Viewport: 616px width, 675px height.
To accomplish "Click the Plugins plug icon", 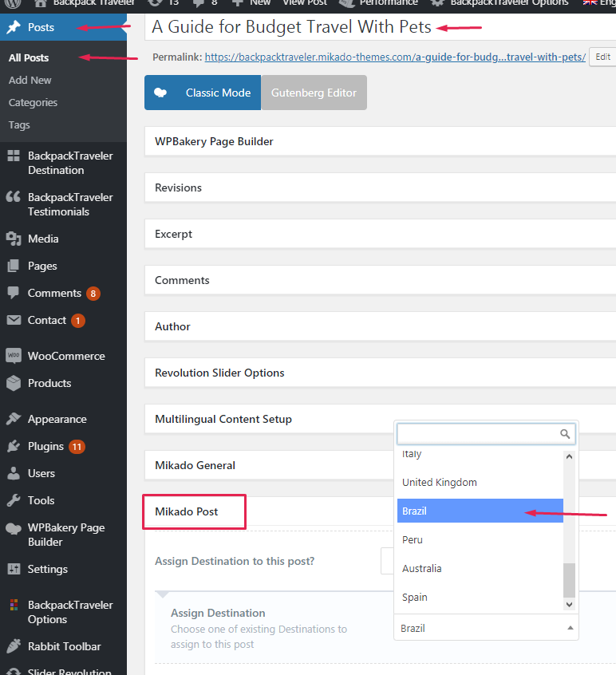I will (14, 446).
